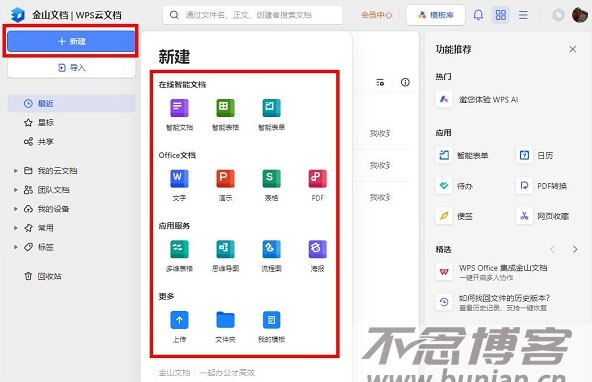Create a new PDF file
The width and height of the screenshot is (592, 382).
click(318, 185)
